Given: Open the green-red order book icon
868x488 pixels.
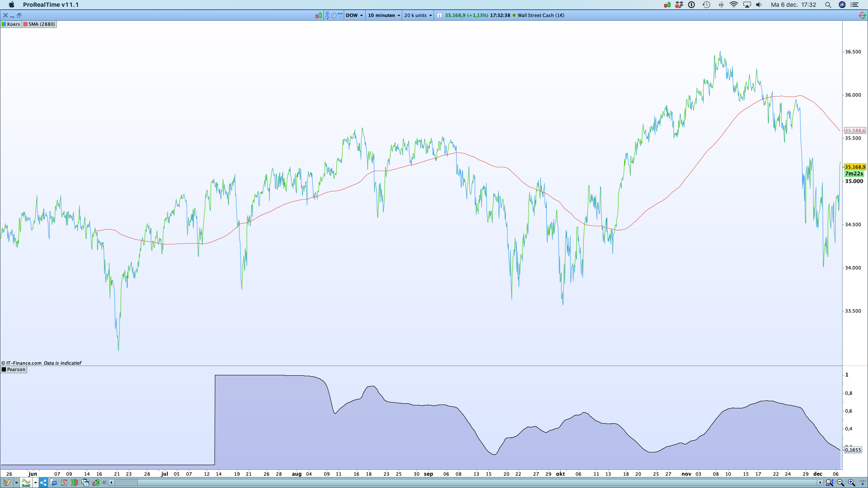Looking at the screenshot, I should pyautogui.click(x=75, y=482).
